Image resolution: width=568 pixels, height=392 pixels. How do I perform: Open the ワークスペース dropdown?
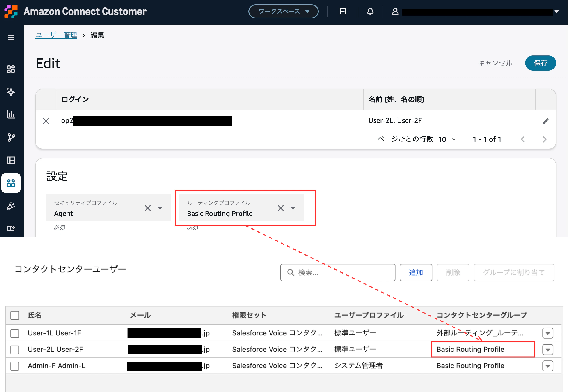point(283,11)
